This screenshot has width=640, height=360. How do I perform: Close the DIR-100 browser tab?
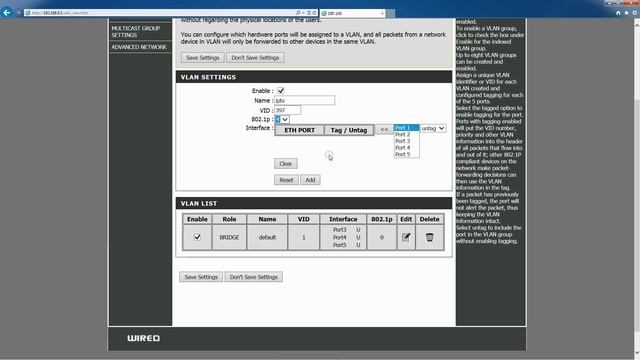(382, 13)
